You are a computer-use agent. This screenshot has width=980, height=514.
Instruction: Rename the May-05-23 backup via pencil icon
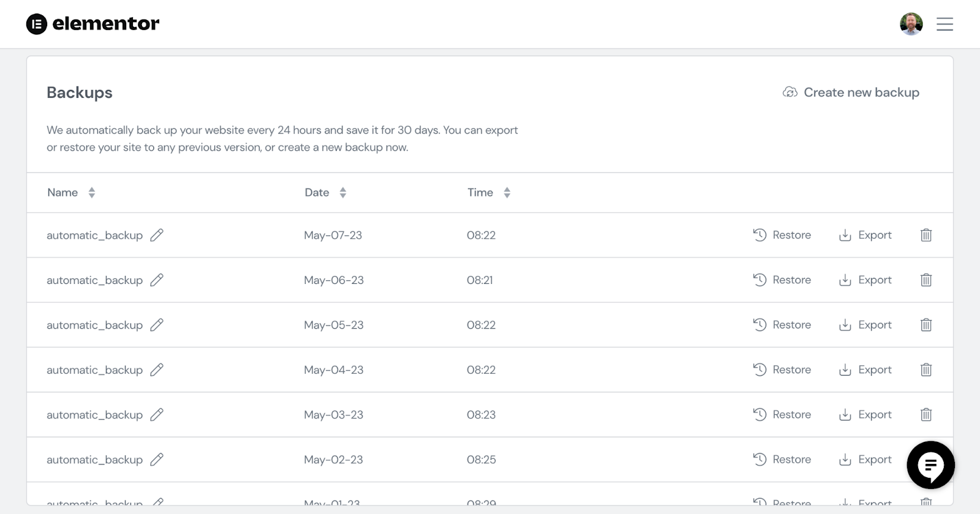point(157,325)
